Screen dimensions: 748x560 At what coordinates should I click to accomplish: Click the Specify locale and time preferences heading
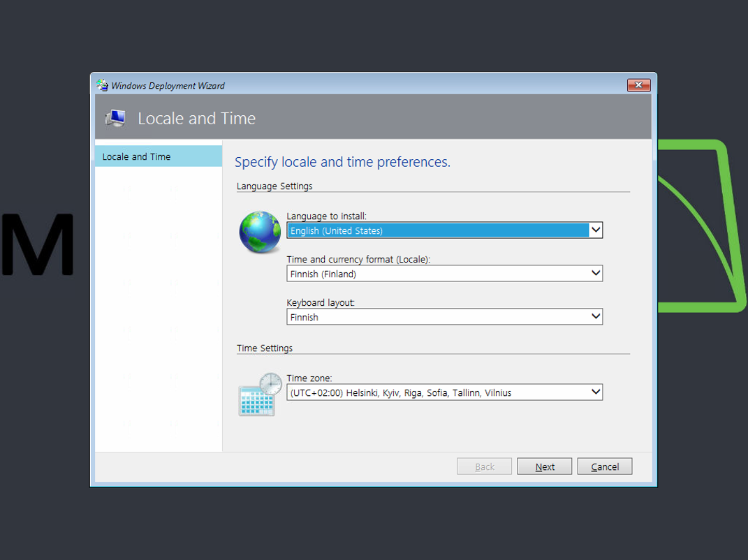click(342, 162)
